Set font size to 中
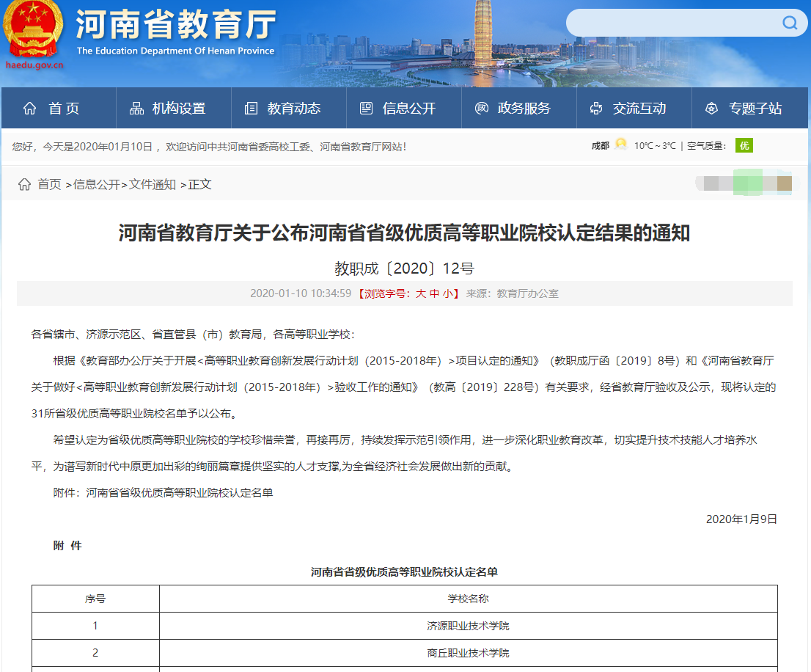Image resolution: width=811 pixels, height=672 pixels. point(434,294)
